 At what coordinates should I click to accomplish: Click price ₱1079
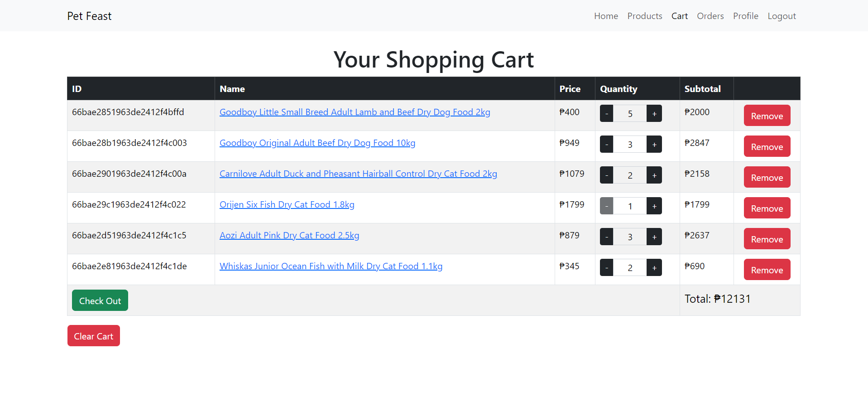pyautogui.click(x=571, y=174)
